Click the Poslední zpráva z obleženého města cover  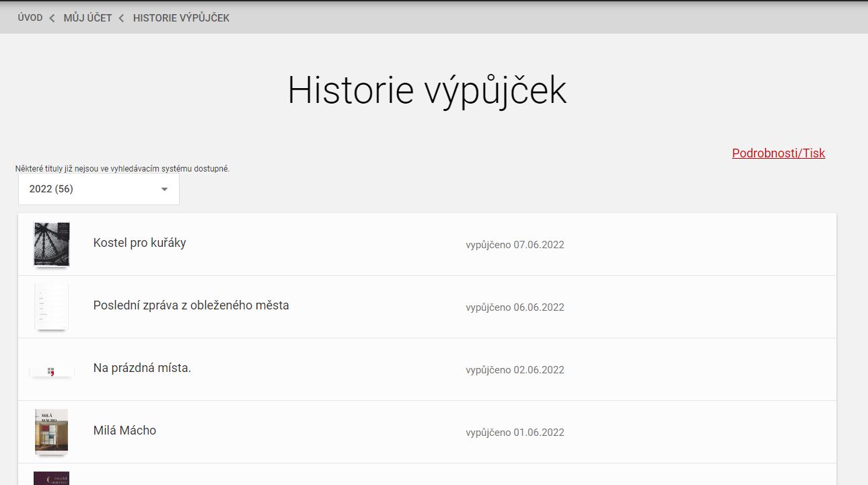coord(52,307)
